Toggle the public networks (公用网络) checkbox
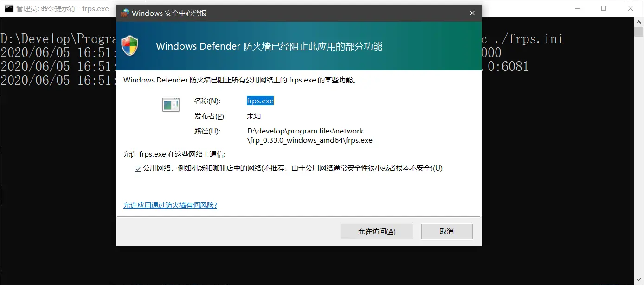 [x=138, y=169]
